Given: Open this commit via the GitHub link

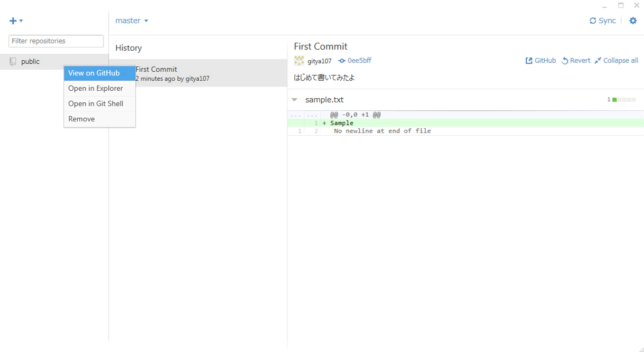Looking at the screenshot, I should 540,61.
